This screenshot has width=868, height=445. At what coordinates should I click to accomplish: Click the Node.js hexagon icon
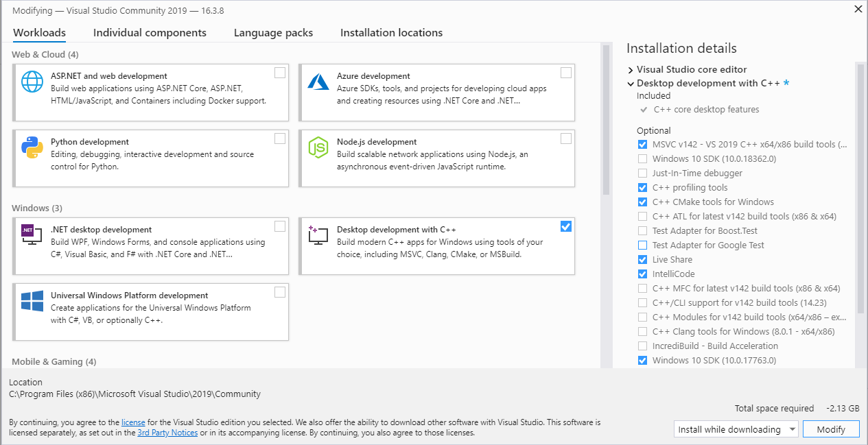[318, 147]
